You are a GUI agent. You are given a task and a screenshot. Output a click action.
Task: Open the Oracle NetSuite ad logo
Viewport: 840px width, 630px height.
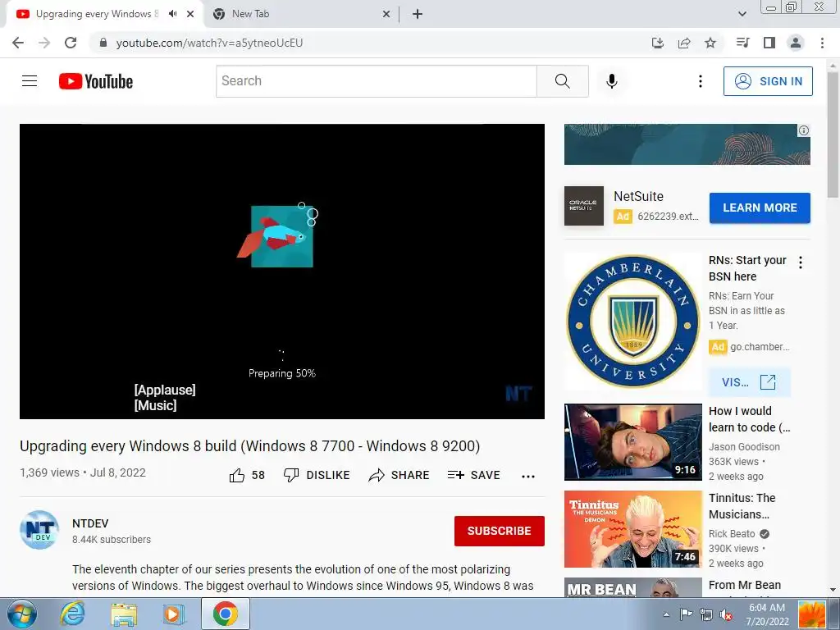pyautogui.click(x=584, y=206)
